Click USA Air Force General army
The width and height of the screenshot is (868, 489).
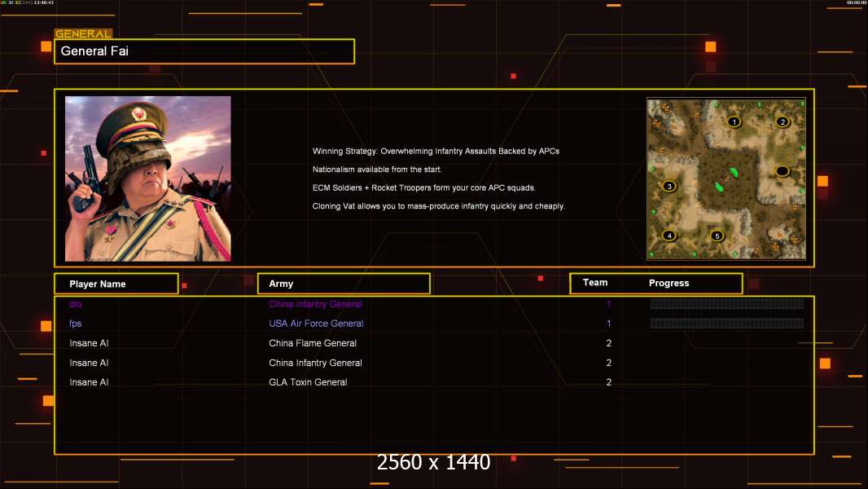pos(316,324)
